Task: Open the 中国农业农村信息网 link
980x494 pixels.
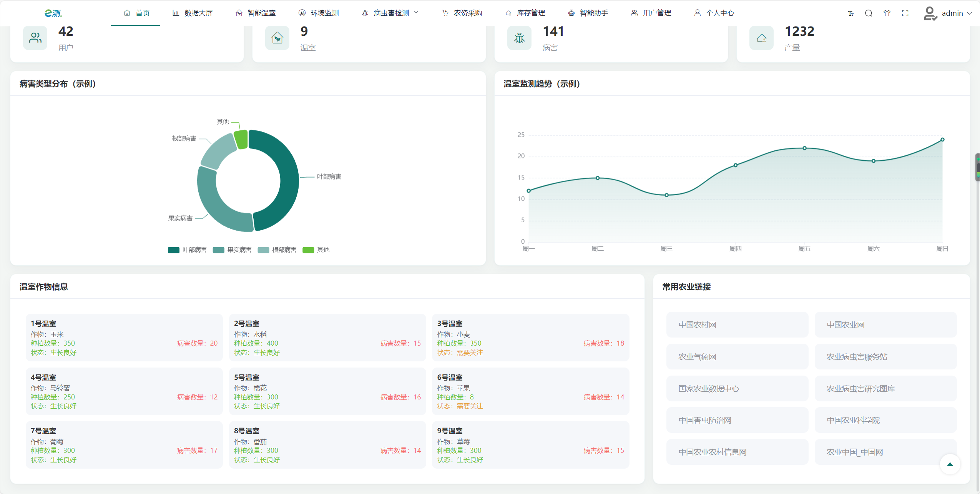Action: pos(737,452)
